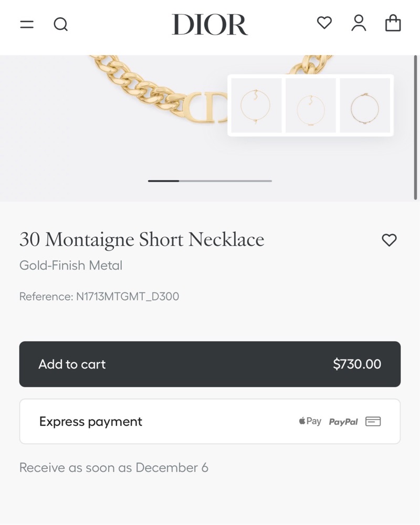
Task: Click the Apple Pay logo
Action: point(310,421)
